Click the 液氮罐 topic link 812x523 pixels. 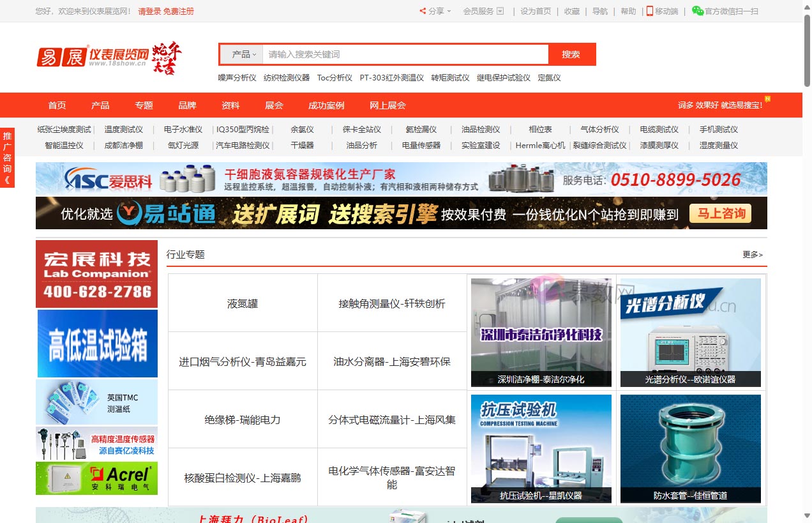click(x=242, y=302)
